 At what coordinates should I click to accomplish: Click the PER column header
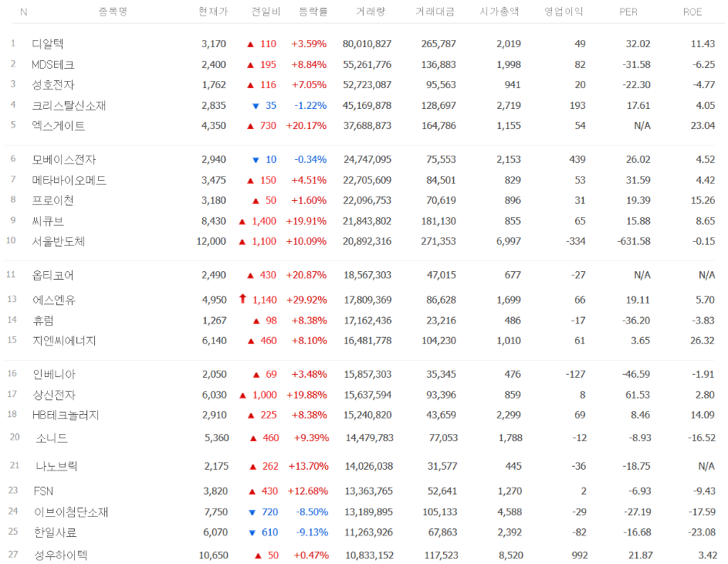(x=628, y=12)
